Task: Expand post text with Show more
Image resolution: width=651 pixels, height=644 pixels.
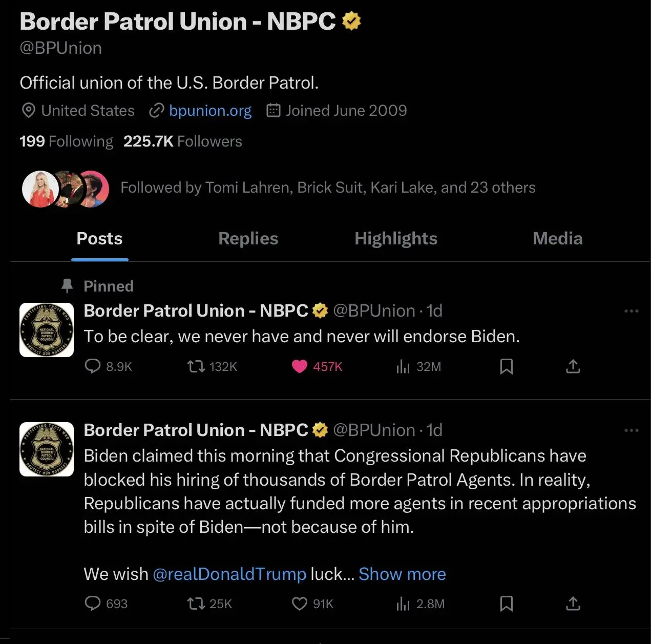Action: (x=402, y=574)
